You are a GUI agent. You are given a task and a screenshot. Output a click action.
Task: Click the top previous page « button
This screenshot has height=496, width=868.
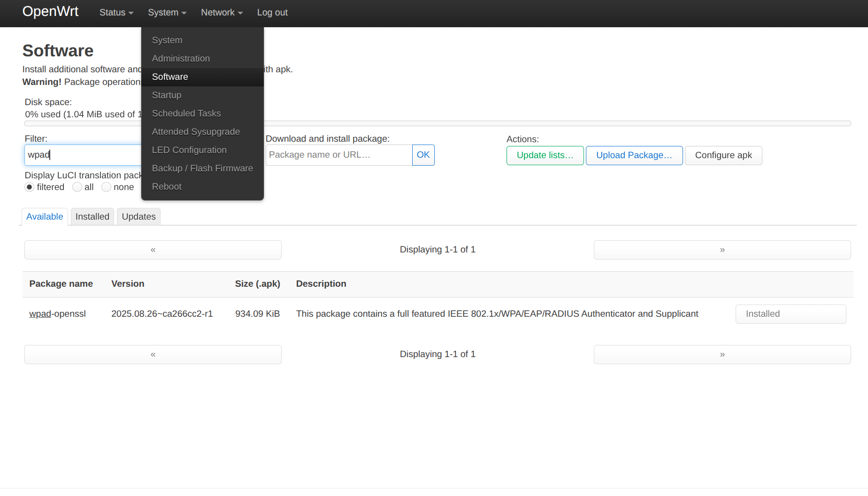point(153,250)
